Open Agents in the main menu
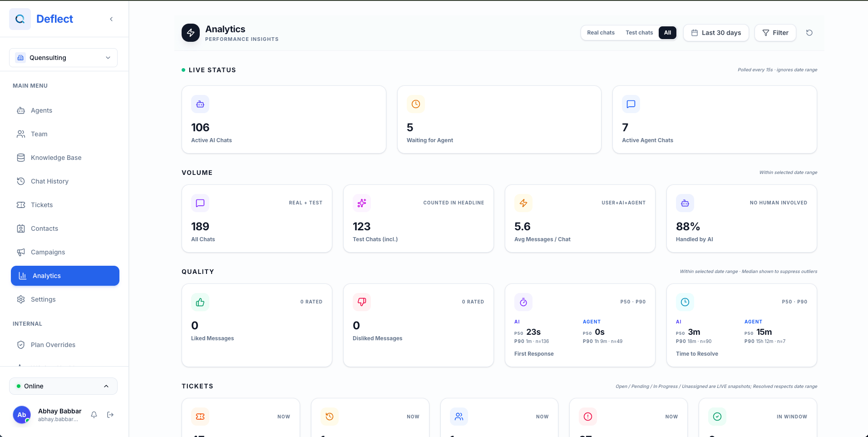The height and width of the screenshot is (437, 868). click(x=65, y=110)
